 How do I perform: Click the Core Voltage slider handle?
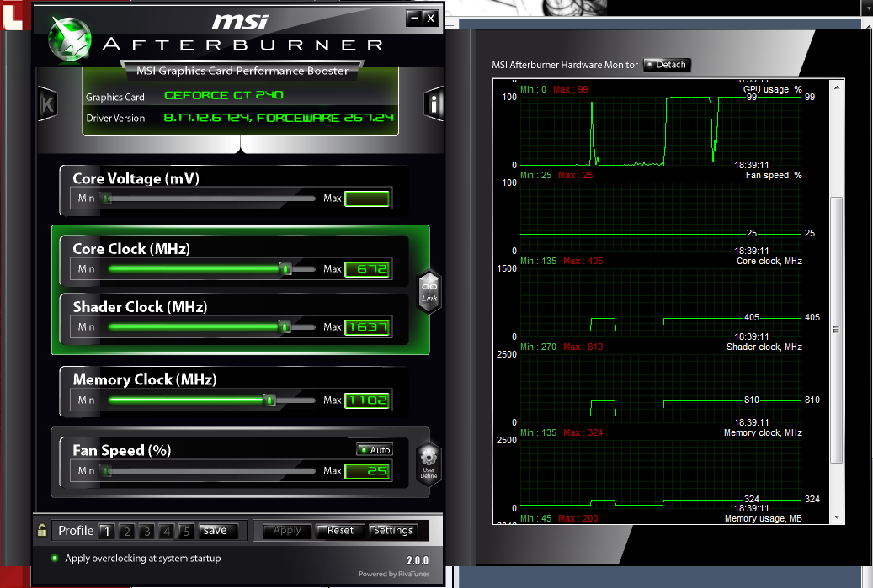click(106, 198)
